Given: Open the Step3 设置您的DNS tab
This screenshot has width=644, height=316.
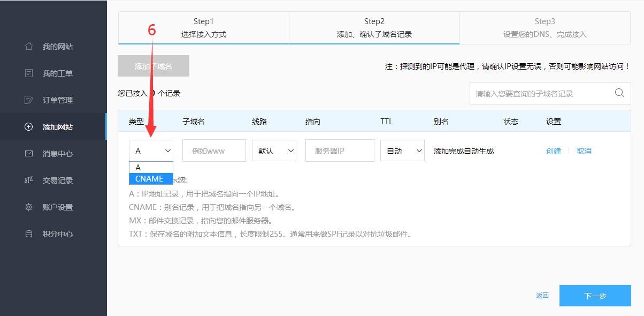Looking at the screenshot, I should tap(546, 28).
